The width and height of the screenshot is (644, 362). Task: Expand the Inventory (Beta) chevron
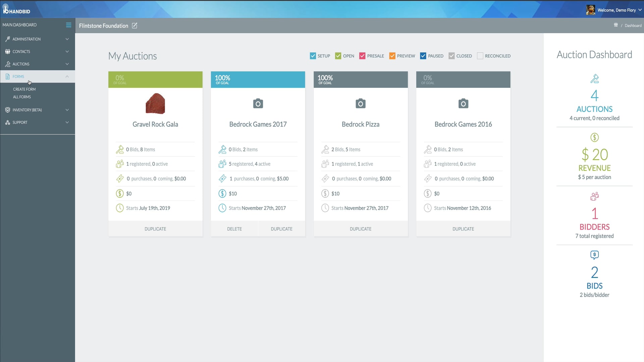(67, 110)
